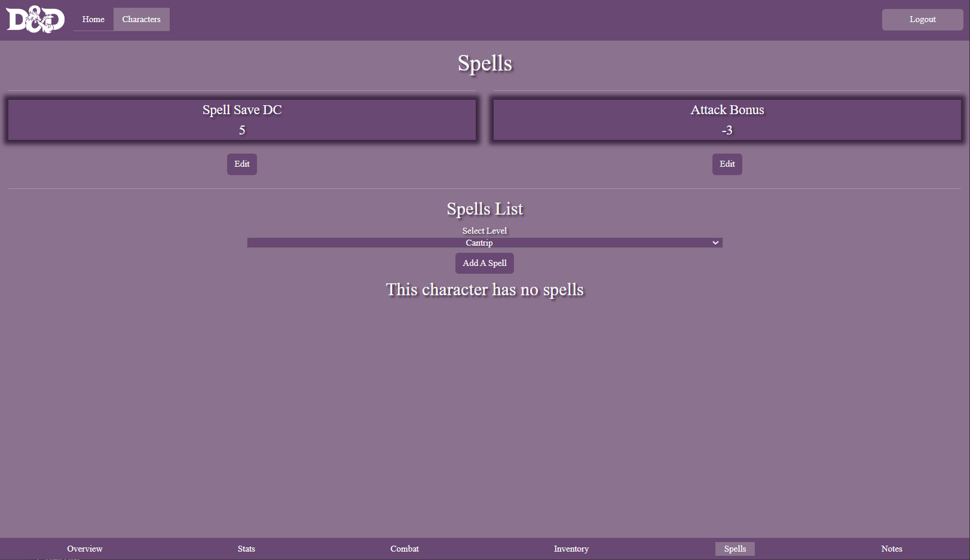Click the dropdown chevron arrow
This screenshot has height=560, width=970.
tap(715, 243)
